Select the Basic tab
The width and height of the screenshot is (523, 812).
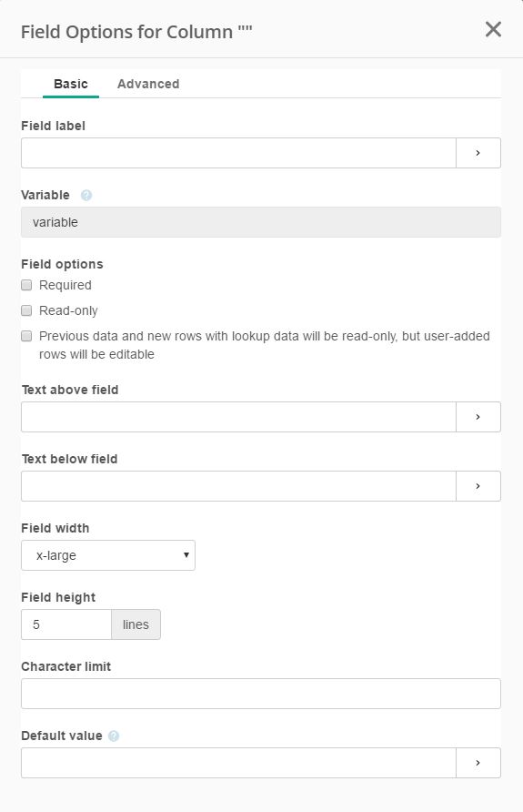pos(71,84)
